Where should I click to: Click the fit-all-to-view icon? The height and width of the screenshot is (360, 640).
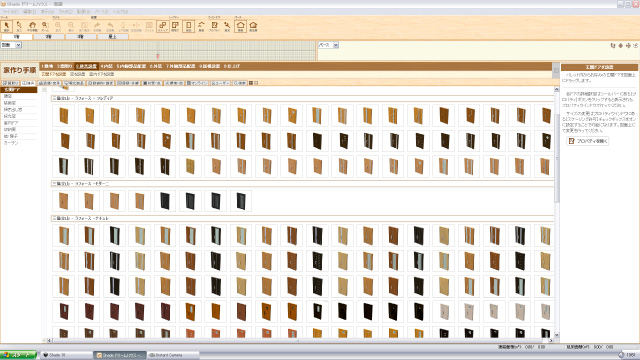point(84,26)
